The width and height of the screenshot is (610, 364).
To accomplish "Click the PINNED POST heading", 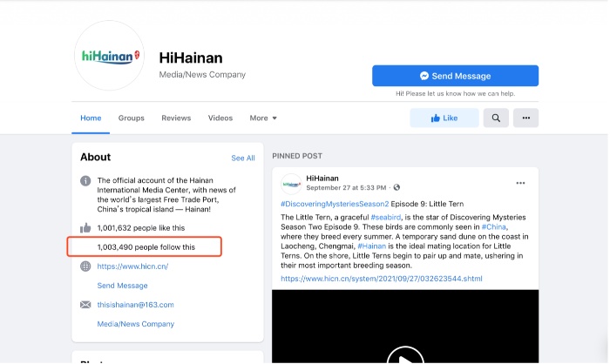I will coord(297,156).
